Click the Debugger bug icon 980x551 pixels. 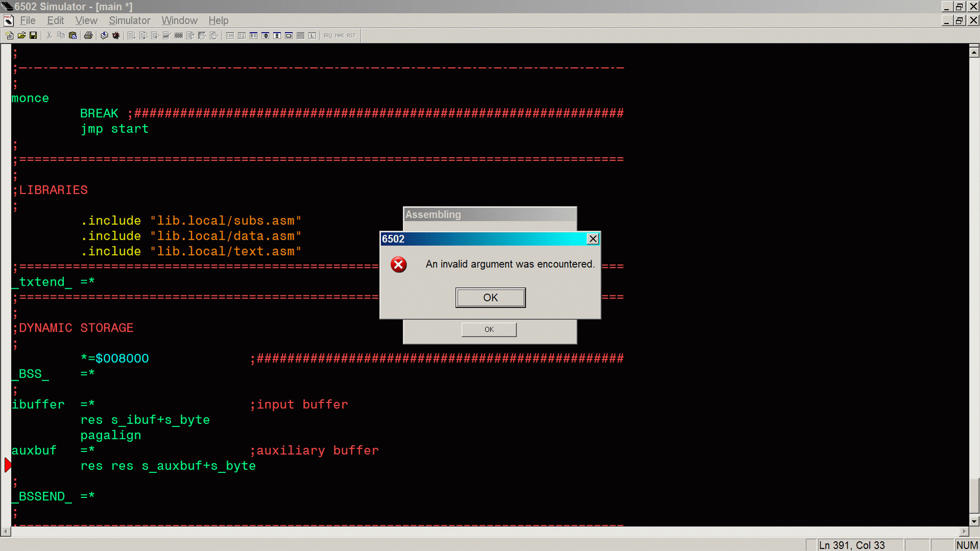pos(116,36)
